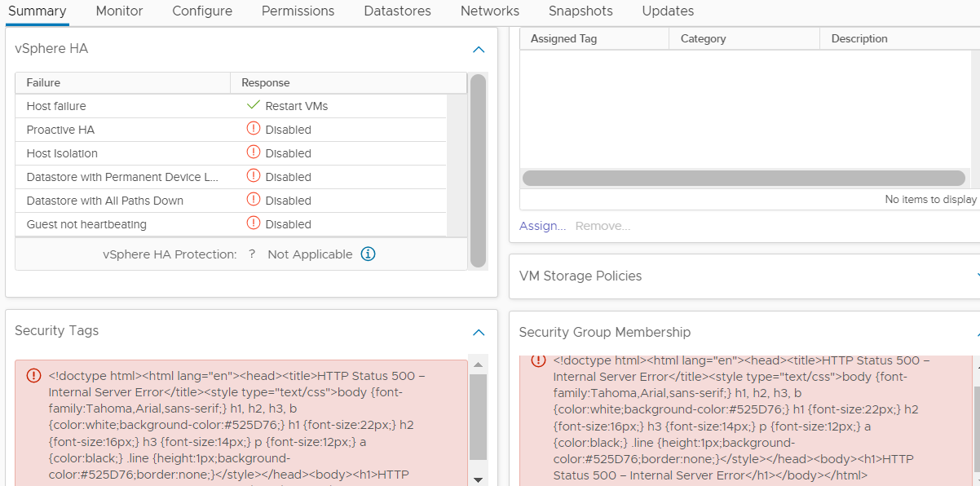Click the Security Group Membership error icon

point(538,360)
